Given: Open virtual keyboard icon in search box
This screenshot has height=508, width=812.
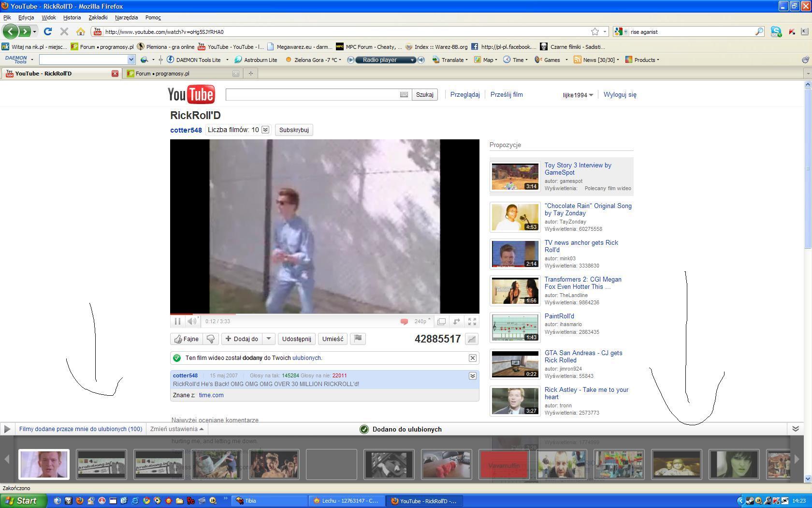Looking at the screenshot, I should coord(404,95).
